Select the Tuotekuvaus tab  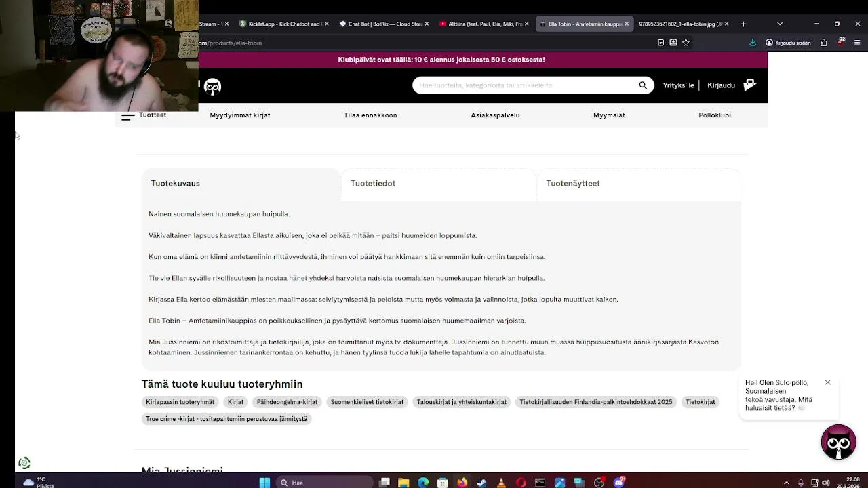pyautogui.click(x=241, y=184)
